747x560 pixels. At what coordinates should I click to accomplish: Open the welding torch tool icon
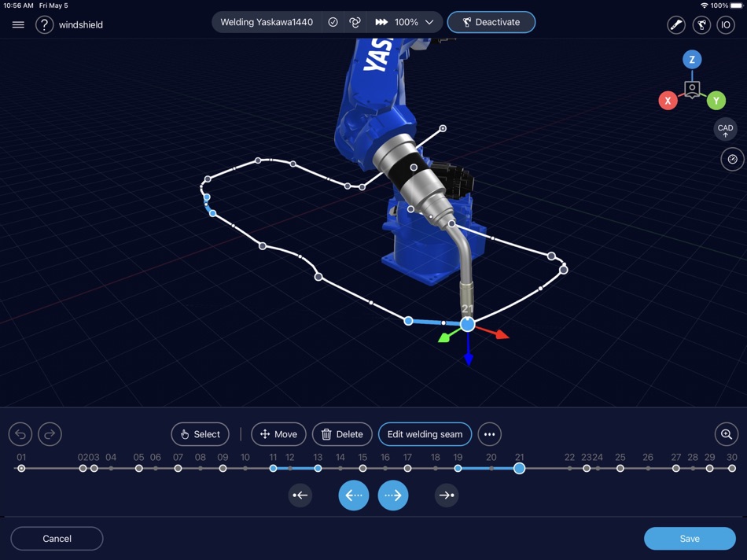[x=676, y=25]
